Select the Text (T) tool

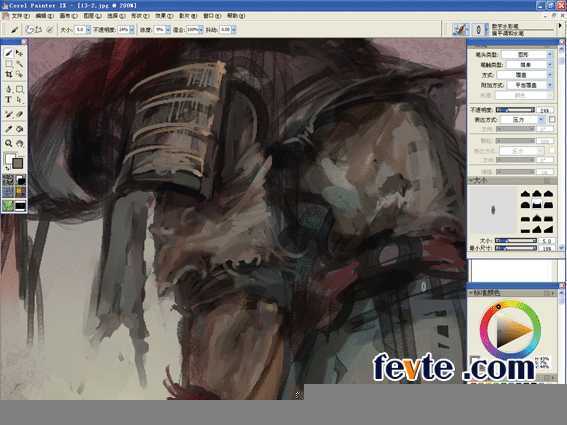(9, 99)
